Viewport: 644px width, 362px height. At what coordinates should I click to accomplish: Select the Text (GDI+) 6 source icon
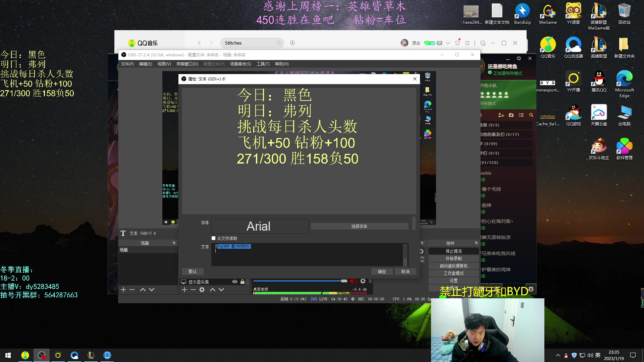[123, 233]
